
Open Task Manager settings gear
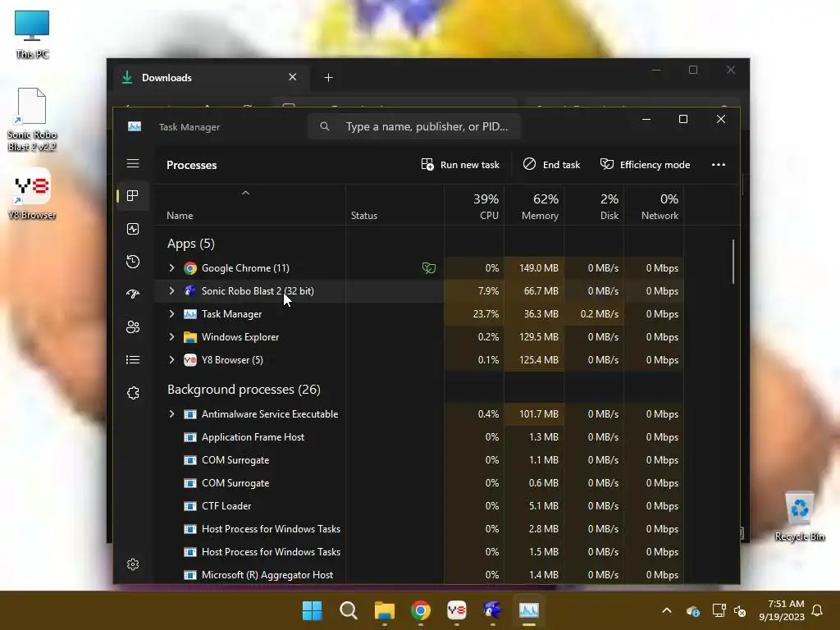click(x=133, y=564)
